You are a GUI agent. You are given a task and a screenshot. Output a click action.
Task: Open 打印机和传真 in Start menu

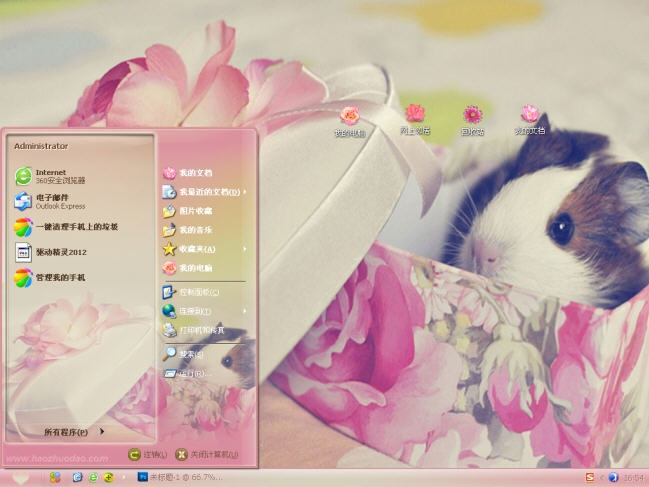point(200,330)
